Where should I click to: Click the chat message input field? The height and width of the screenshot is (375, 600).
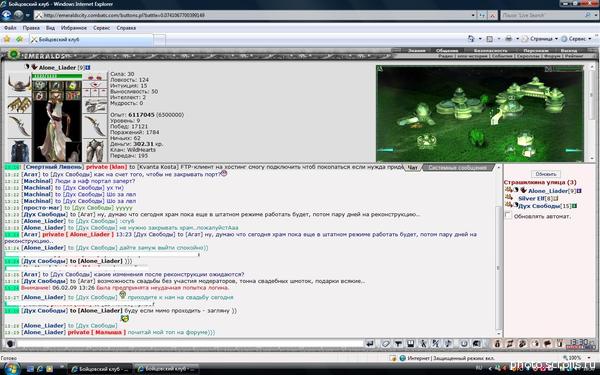[x=190, y=344]
